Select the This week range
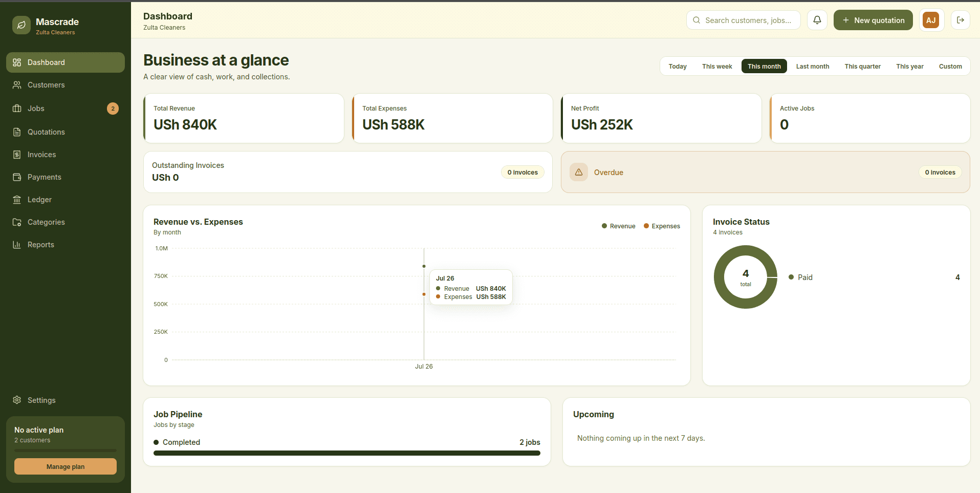 tap(717, 67)
